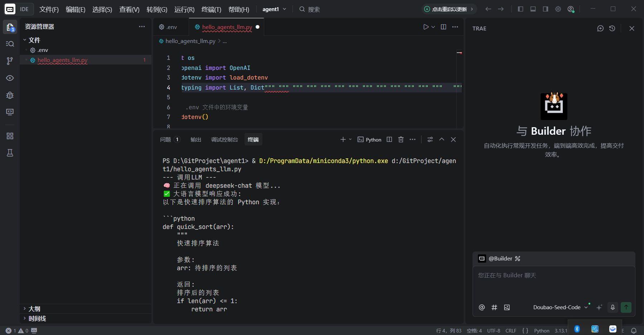Open the Run and Debug bug icon
Viewport: 644px width, 335px height.
point(10,95)
